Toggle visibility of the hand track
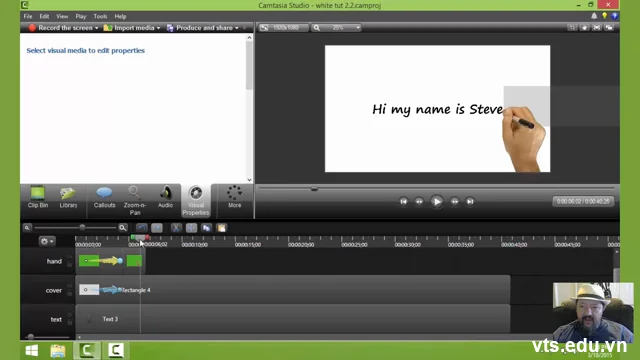This screenshot has height=360, width=640. pos(69,257)
